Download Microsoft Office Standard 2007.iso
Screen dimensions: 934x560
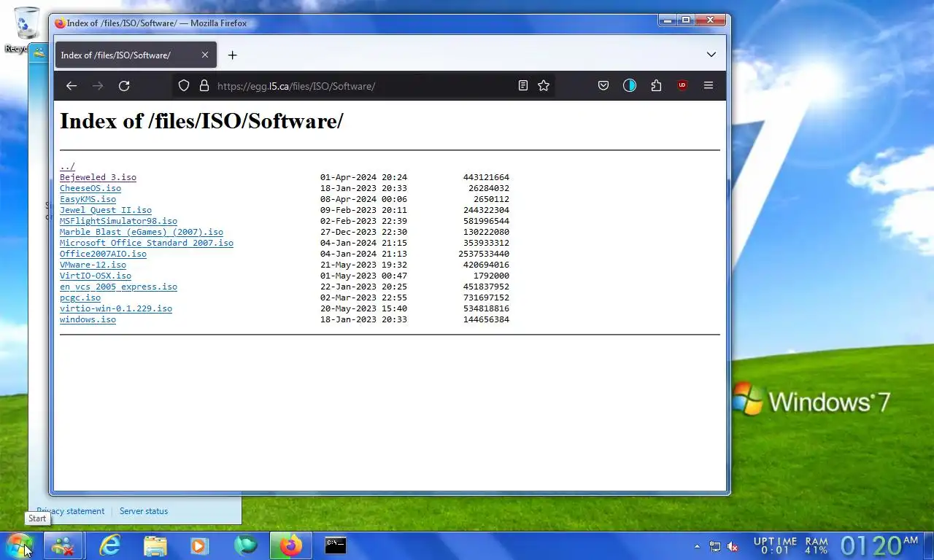pyautogui.click(x=147, y=243)
